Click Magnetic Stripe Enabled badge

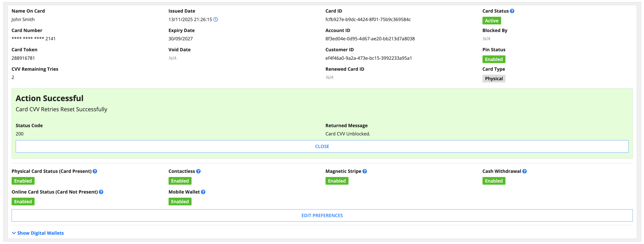(x=336, y=181)
